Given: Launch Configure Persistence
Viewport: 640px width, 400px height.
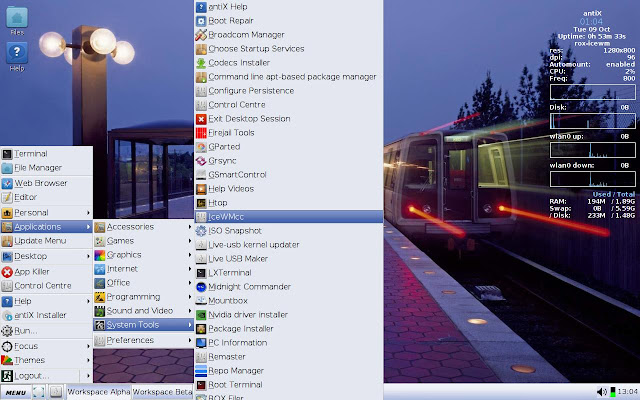Looking at the screenshot, I should tap(289, 91).
